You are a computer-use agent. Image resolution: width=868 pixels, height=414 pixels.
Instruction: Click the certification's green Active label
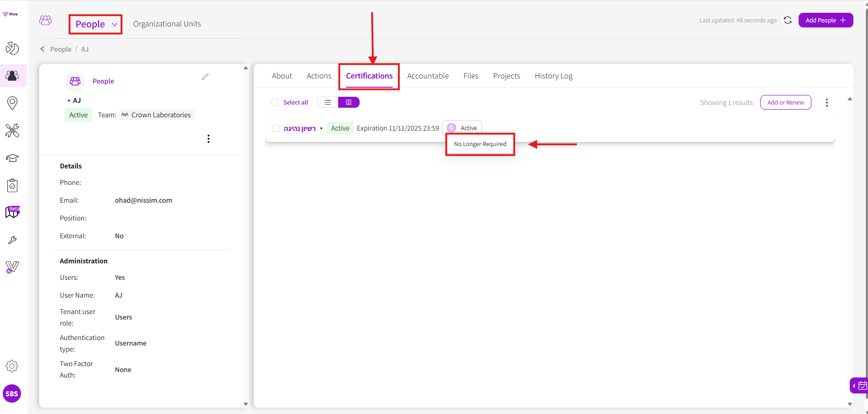[x=340, y=128]
